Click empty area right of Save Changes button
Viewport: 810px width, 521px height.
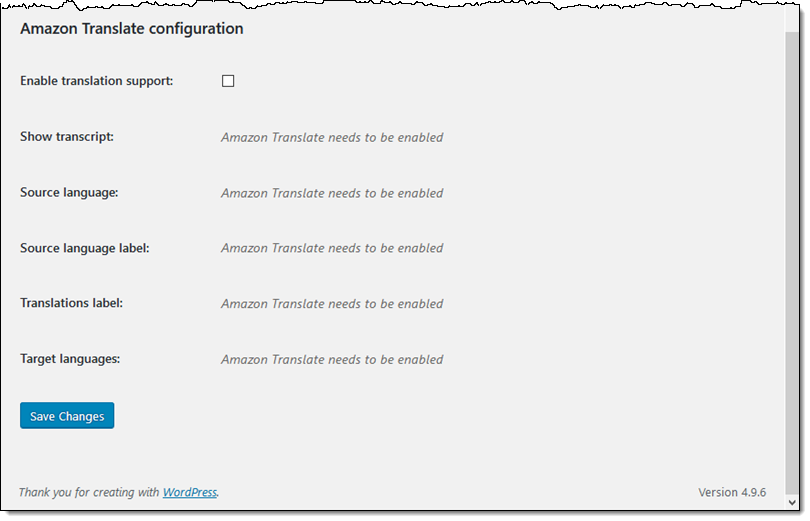pos(400,416)
